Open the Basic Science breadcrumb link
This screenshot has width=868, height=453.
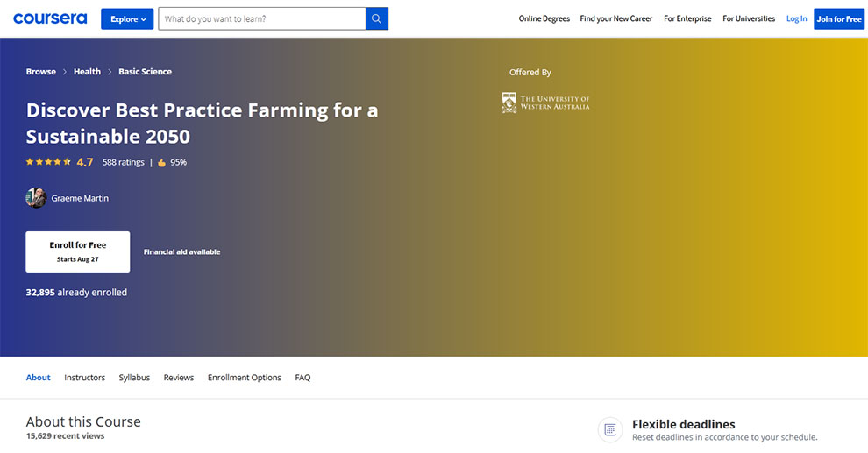(145, 72)
